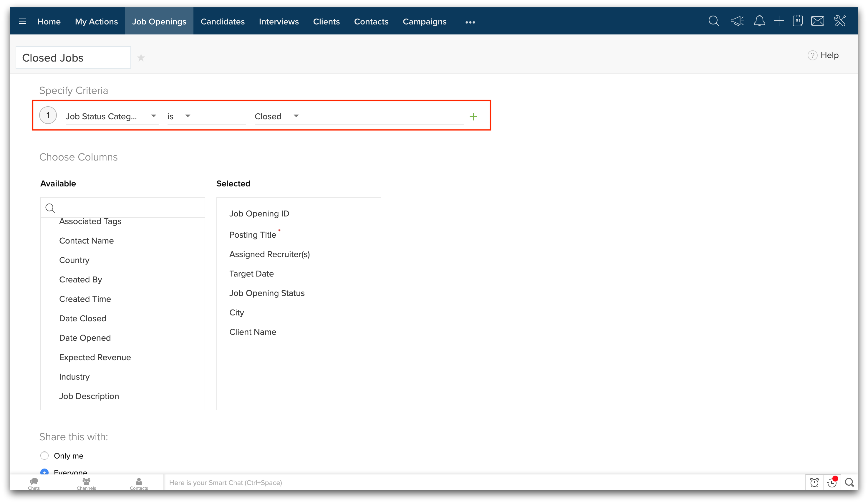
Task: Open the Chats panel in bottom bar
Action: (34, 483)
